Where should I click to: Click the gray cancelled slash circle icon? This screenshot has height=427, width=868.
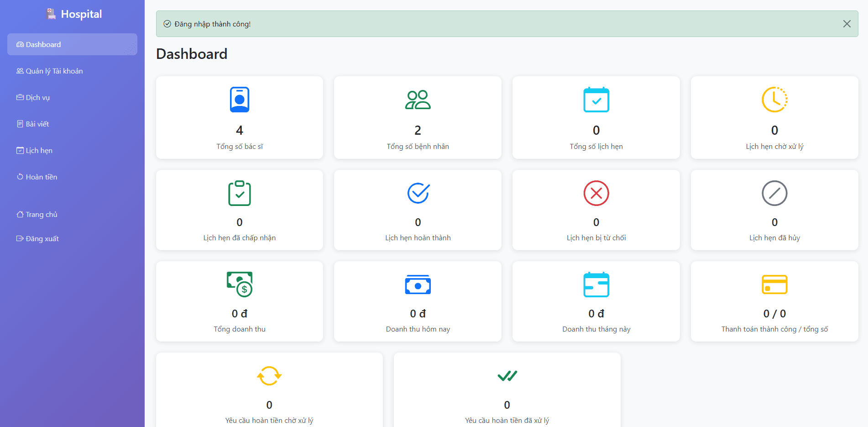[774, 193]
